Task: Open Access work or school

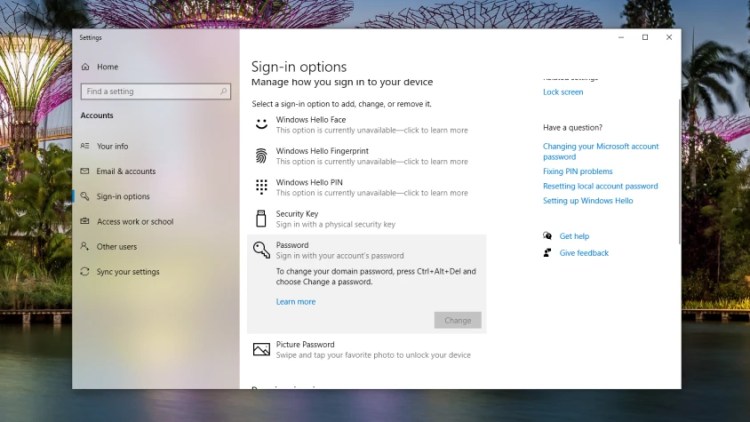Action: (x=135, y=222)
